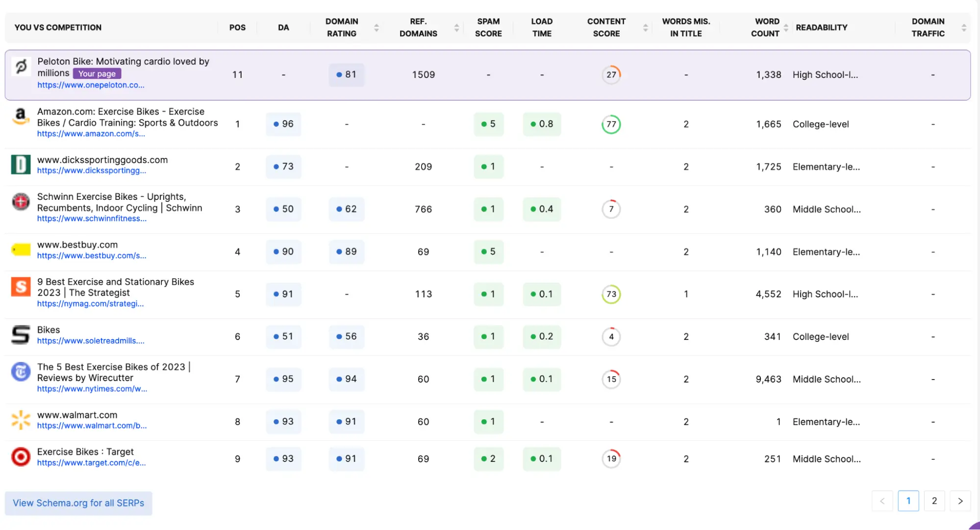Click the next page arrow
The height and width of the screenshot is (530, 980).
coord(960,501)
